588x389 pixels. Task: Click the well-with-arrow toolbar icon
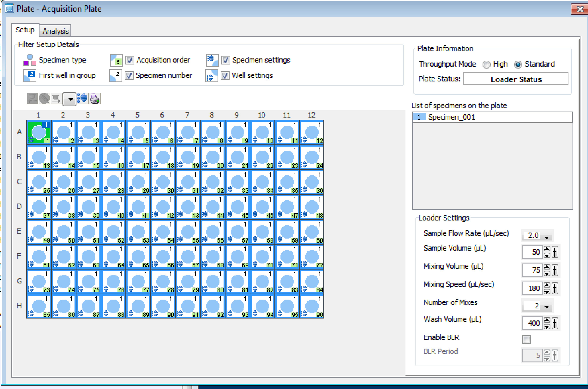point(56,99)
